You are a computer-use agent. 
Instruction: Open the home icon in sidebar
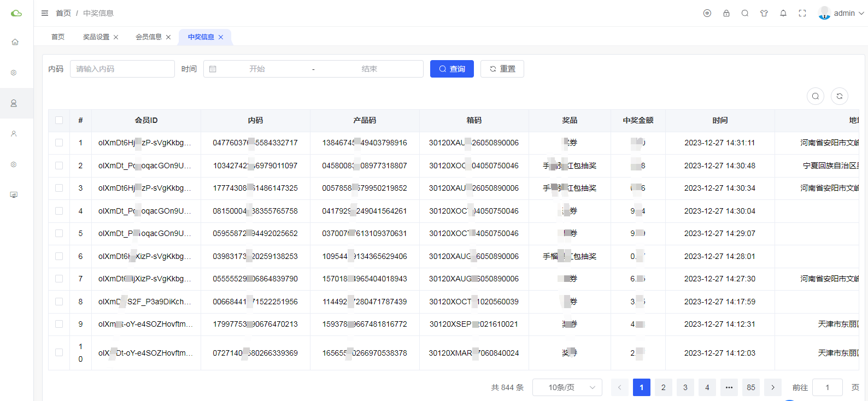coord(15,42)
